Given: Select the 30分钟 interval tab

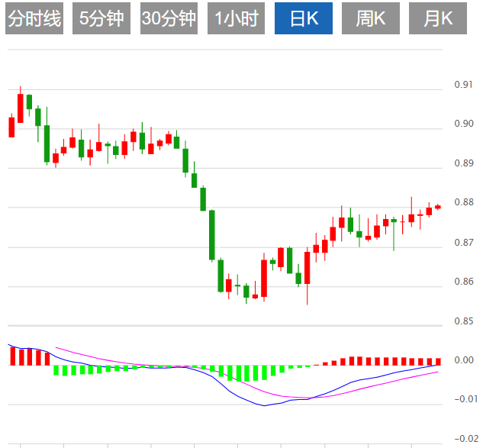Looking at the screenshot, I should coord(169,18).
